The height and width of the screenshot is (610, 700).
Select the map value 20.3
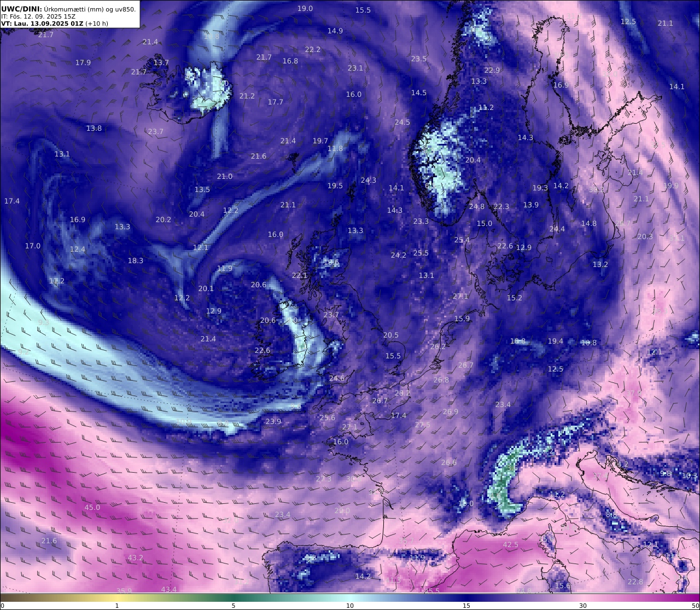click(x=645, y=236)
